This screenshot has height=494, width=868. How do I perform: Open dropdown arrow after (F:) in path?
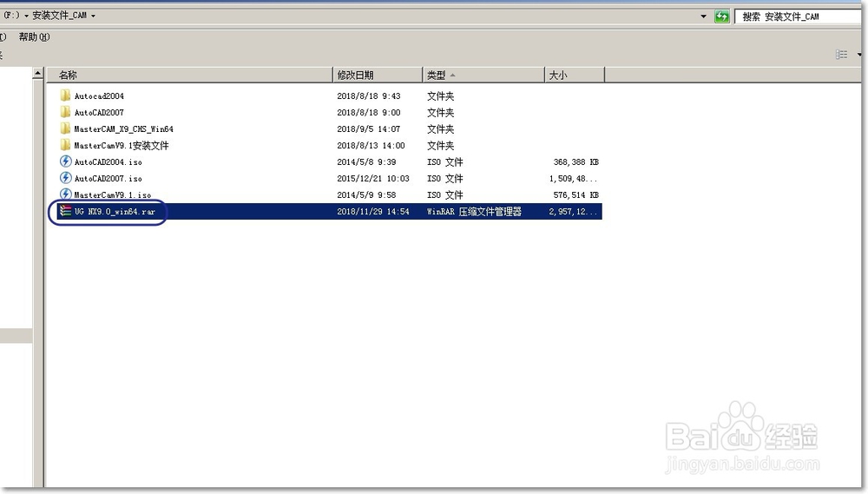point(27,16)
